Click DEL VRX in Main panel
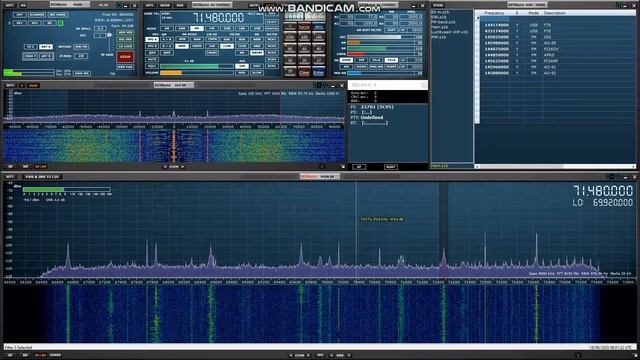Viewport: 640px width, 360px height. (x=125, y=40)
